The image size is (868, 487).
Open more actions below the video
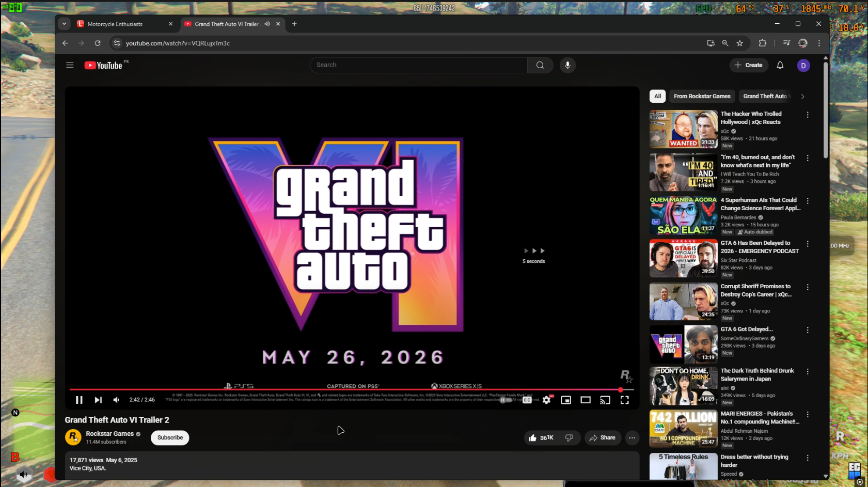coord(632,437)
